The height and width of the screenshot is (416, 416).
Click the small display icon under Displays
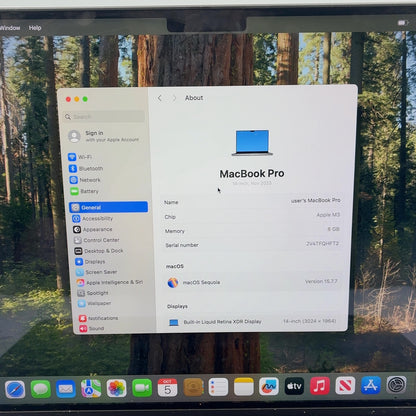pos(174,323)
